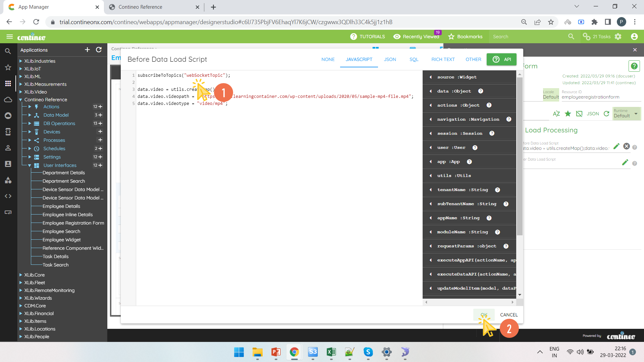Open the Runtime Default dropdown

(x=626, y=114)
